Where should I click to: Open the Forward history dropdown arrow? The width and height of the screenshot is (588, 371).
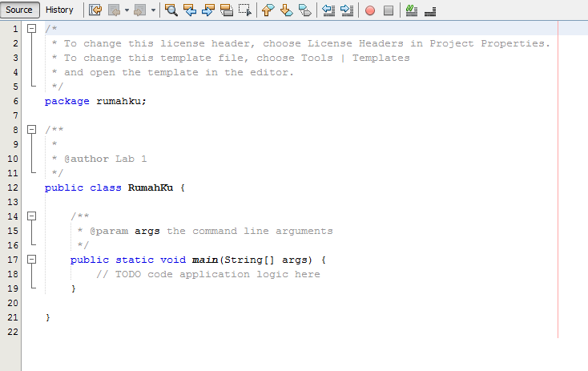[153, 10]
